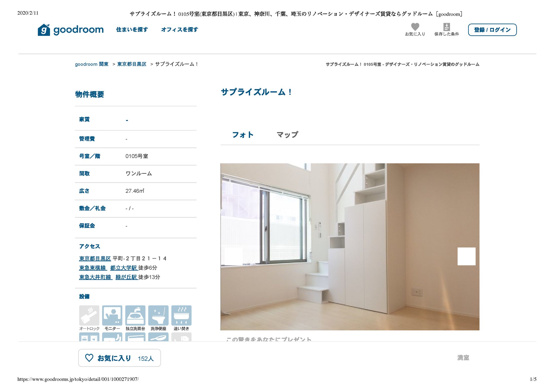This screenshot has width=554, height=392.
Task: Click the 追い焚き bath reheating icon
Action: (181, 315)
